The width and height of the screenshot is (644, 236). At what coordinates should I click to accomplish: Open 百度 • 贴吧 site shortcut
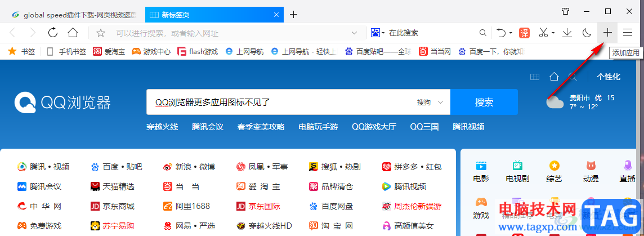pyautogui.click(x=116, y=167)
